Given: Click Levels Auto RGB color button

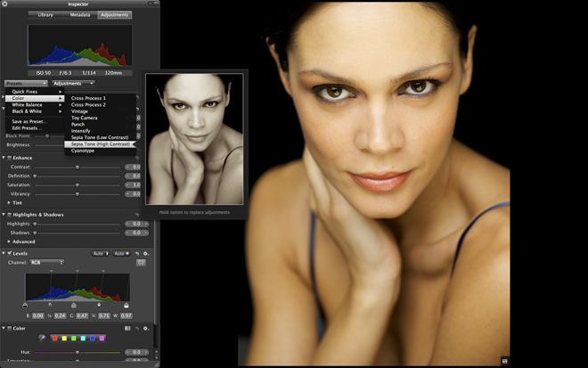Looking at the screenshot, I should [x=121, y=254].
